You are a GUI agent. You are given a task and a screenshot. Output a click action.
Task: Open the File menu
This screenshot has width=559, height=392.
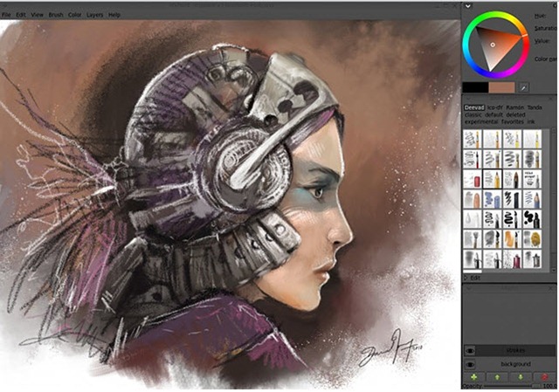point(6,15)
